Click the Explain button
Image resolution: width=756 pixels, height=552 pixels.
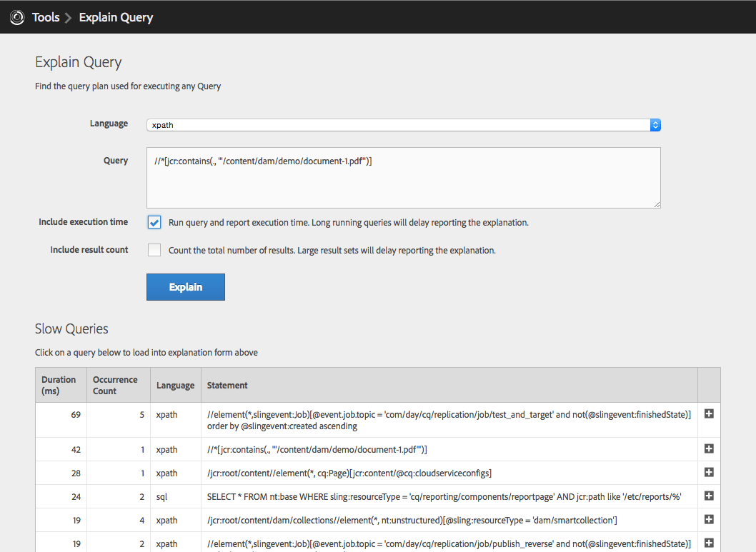(186, 287)
